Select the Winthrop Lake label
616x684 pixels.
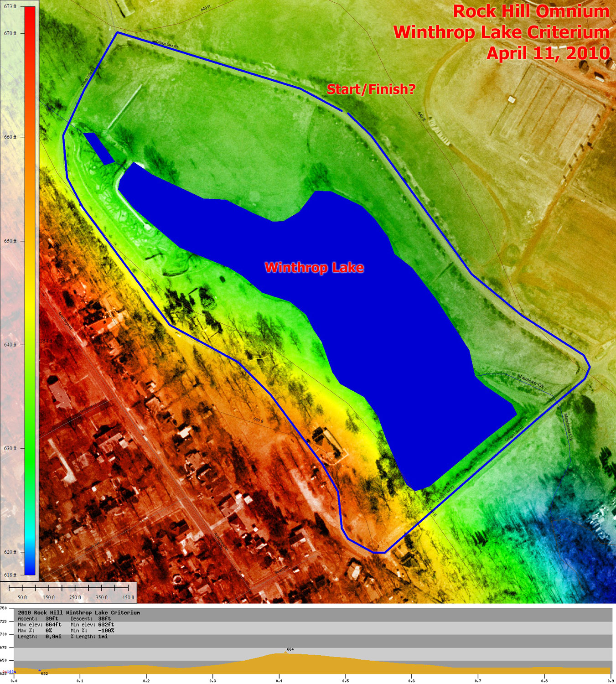314,267
